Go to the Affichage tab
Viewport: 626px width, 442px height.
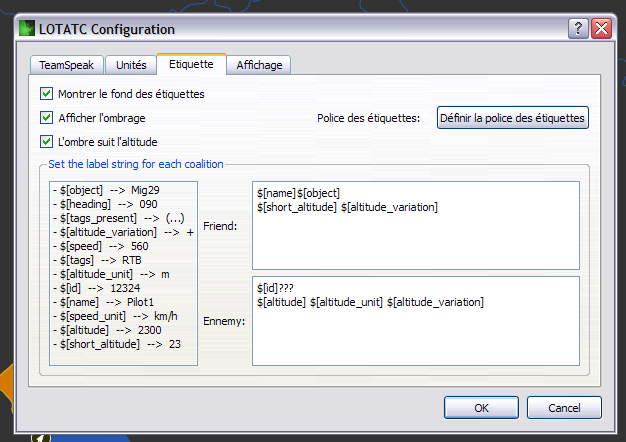tap(259, 65)
